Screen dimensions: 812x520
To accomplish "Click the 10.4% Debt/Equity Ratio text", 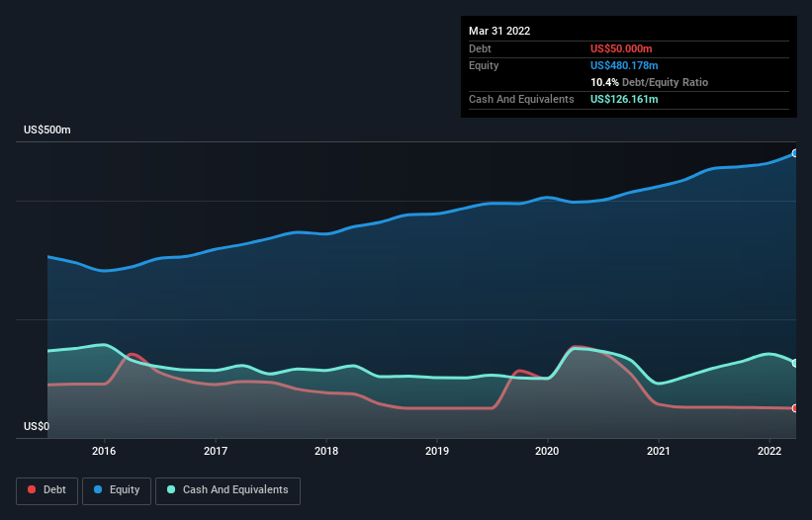I will (650, 82).
